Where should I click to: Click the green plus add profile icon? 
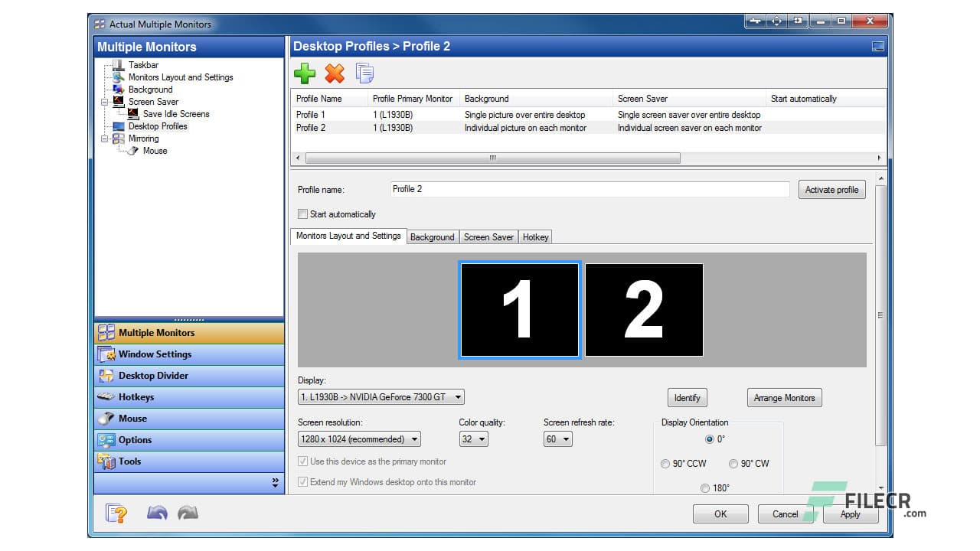pos(305,73)
